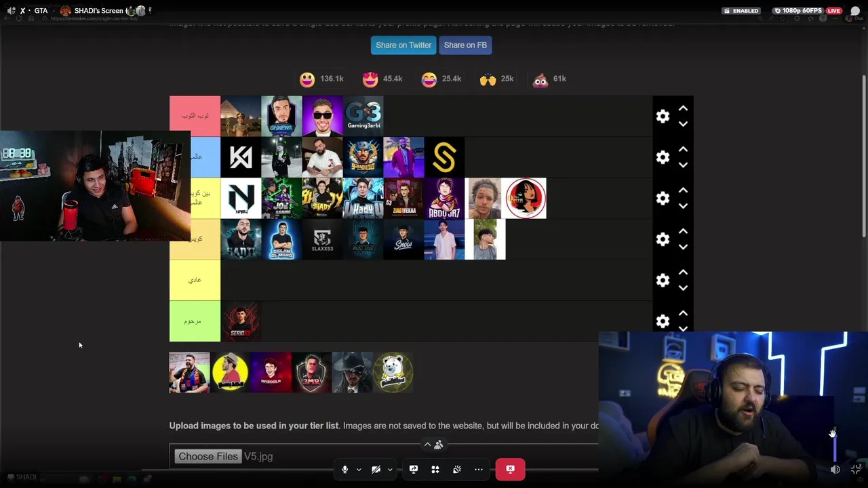Select the yellow S logo thumbnail
The image size is (868, 488).
(444, 157)
